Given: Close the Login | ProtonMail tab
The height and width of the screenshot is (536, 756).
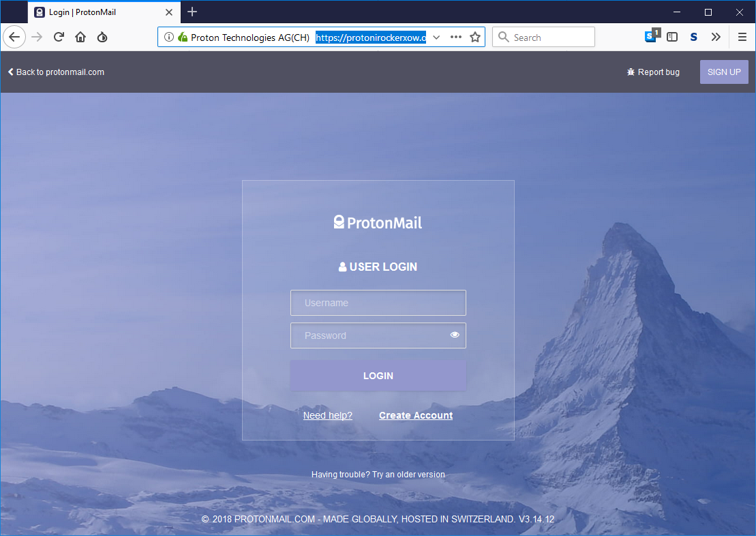Looking at the screenshot, I should pyautogui.click(x=169, y=12).
